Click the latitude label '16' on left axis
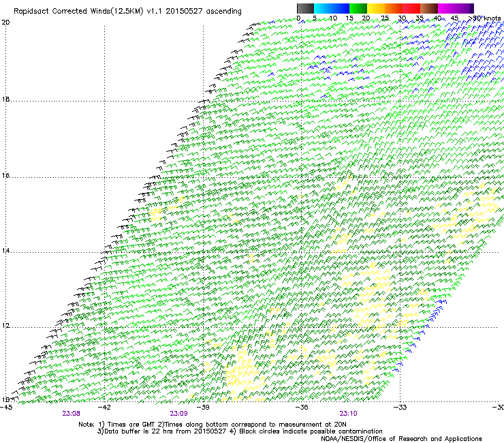Image resolution: width=504 pixels, height=443 pixels. pyautogui.click(x=5, y=175)
